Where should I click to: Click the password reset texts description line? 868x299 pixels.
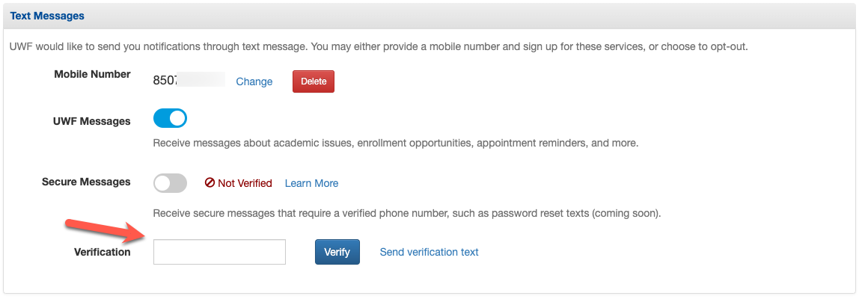point(407,213)
